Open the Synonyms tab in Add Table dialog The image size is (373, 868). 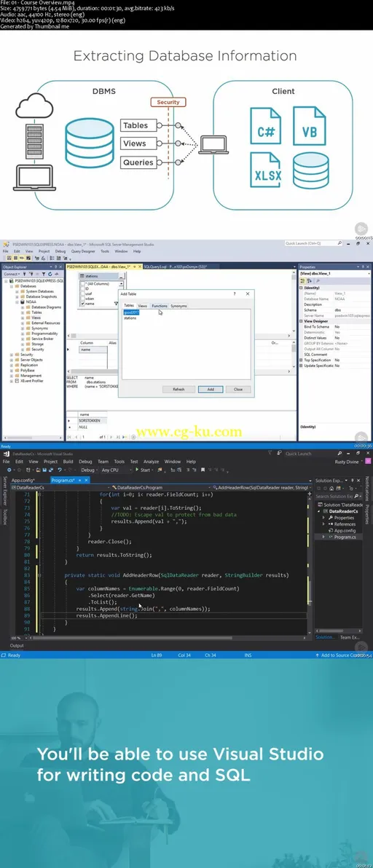(178, 306)
